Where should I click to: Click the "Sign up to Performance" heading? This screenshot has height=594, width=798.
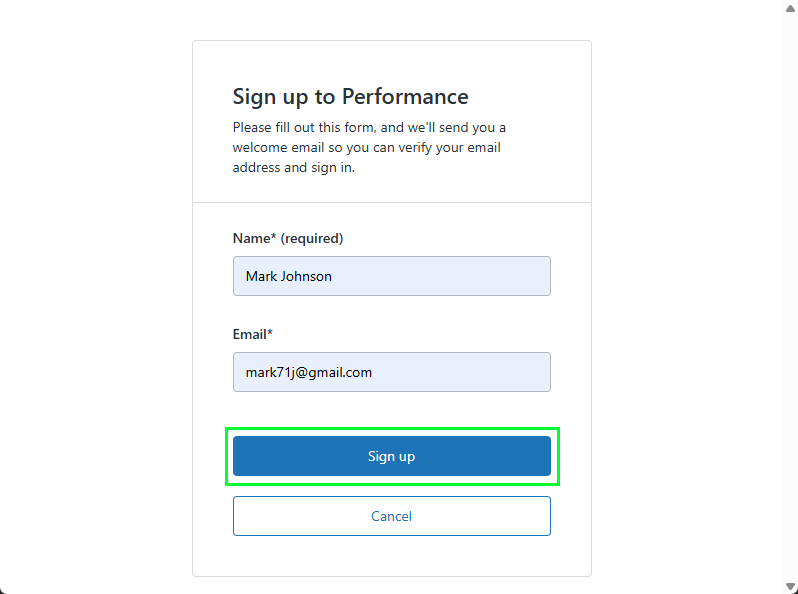pyautogui.click(x=350, y=97)
